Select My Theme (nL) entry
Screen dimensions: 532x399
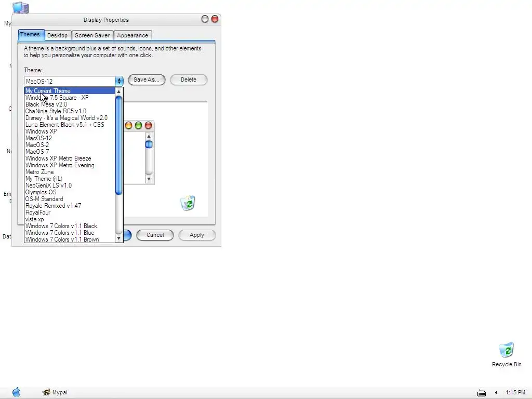point(70,179)
